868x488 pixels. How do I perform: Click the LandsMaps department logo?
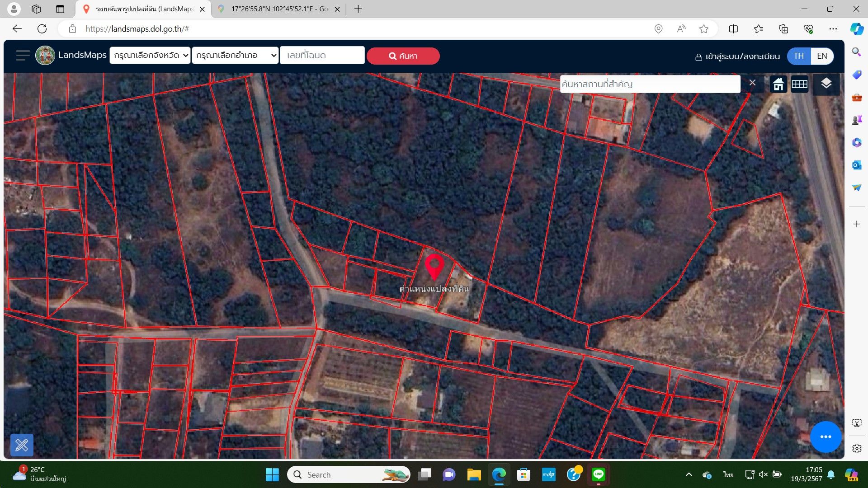45,56
